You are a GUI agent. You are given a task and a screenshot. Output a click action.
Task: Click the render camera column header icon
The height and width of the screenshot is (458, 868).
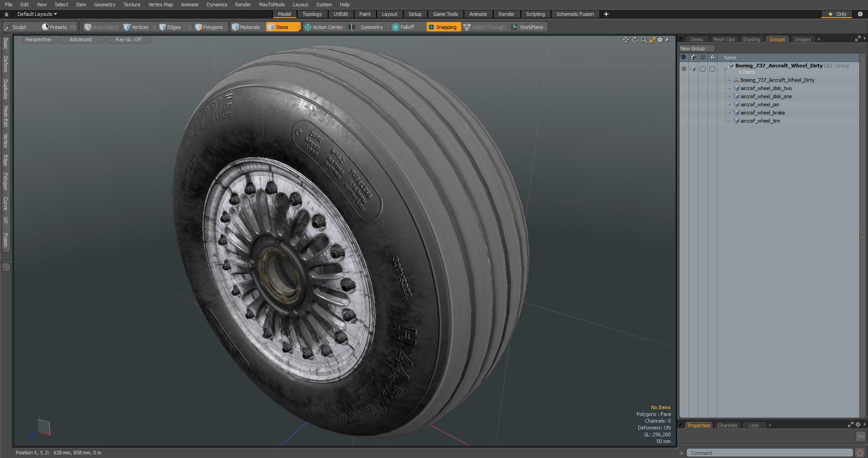[x=693, y=57]
